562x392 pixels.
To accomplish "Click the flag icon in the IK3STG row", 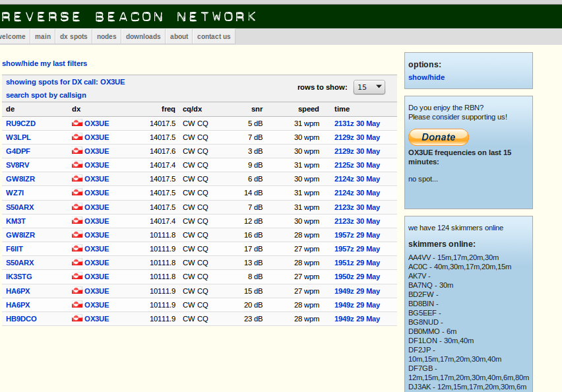I will pos(77,277).
